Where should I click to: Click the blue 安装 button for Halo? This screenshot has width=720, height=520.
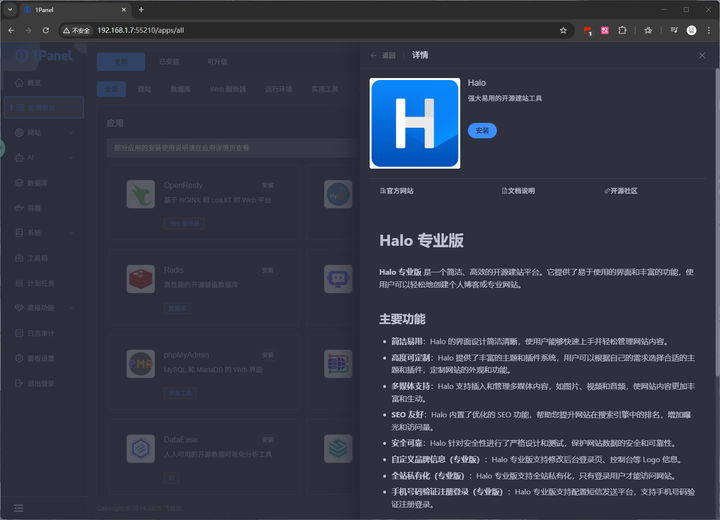click(x=482, y=130)
